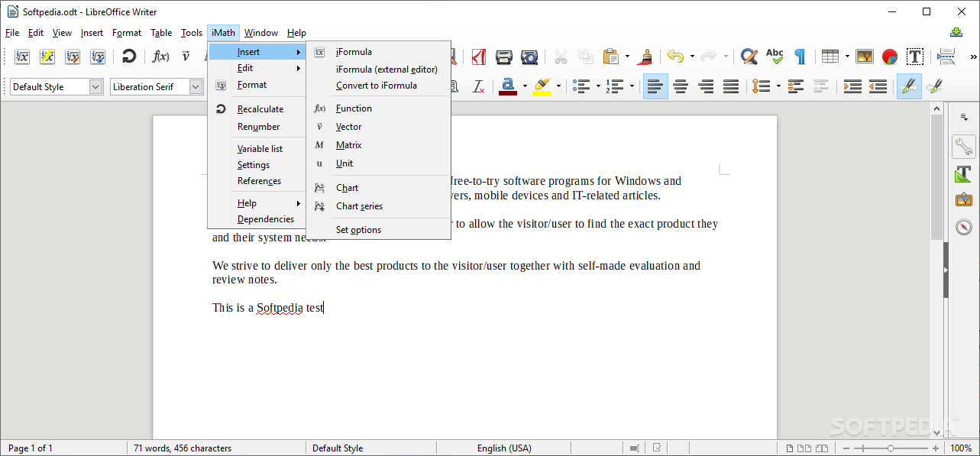Image resolution: width=980 pixels, height=456 pixels.
Task: Click the Insert Image icon
Action: (x=865, y=57)
